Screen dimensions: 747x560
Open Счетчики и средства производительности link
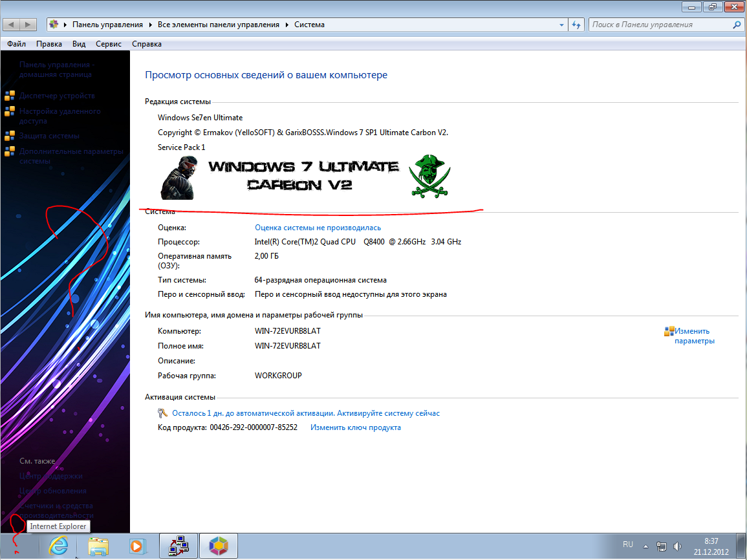pyautogui.click(x=57, y=510)
